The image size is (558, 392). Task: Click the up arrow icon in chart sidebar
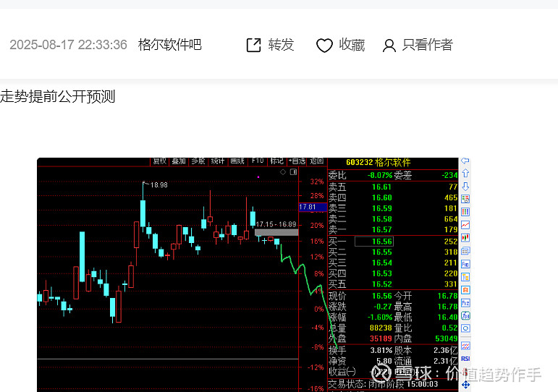tap(465, 174)
